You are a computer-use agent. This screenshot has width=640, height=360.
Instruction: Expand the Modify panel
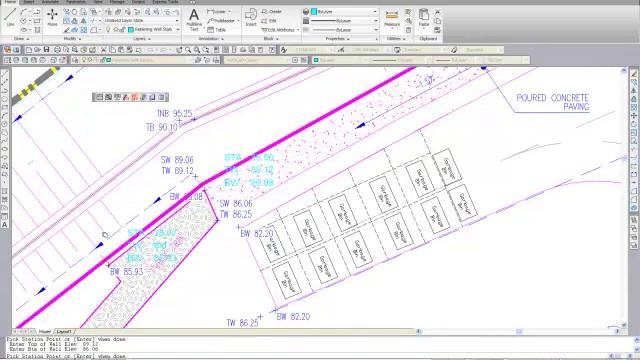point(73,39)
